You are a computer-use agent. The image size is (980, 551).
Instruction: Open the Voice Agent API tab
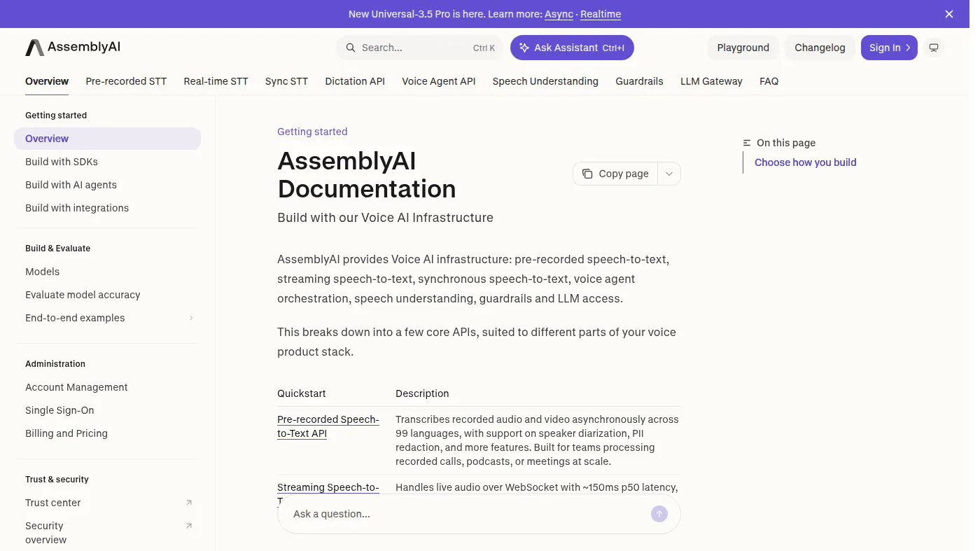[x=439, y=81]
